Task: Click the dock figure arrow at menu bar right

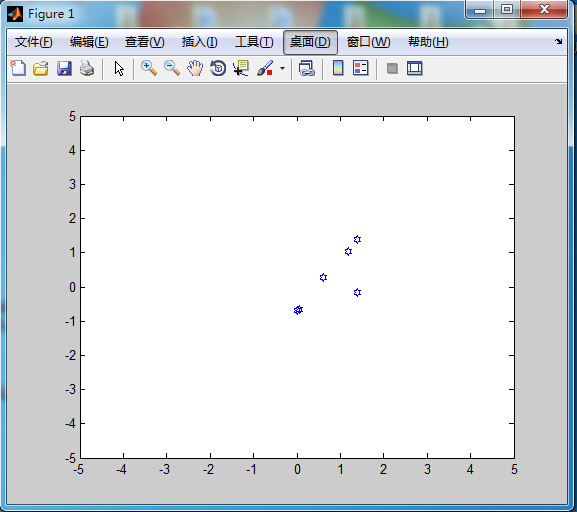Action: click(x=559, y=42)
